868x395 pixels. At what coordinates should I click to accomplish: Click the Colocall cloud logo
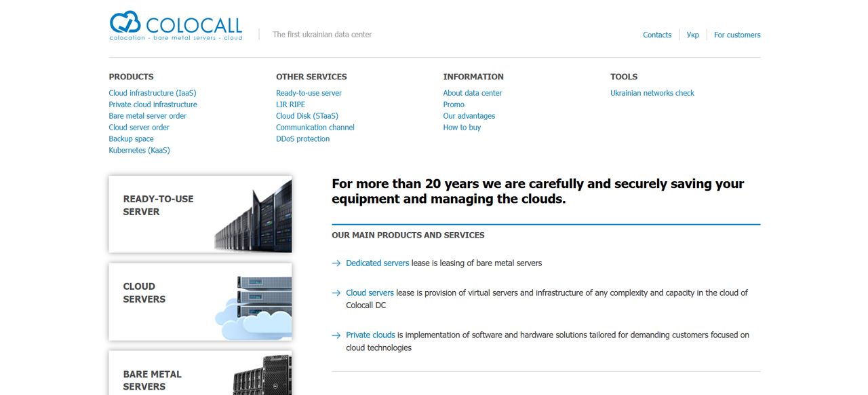pos(176,26)
